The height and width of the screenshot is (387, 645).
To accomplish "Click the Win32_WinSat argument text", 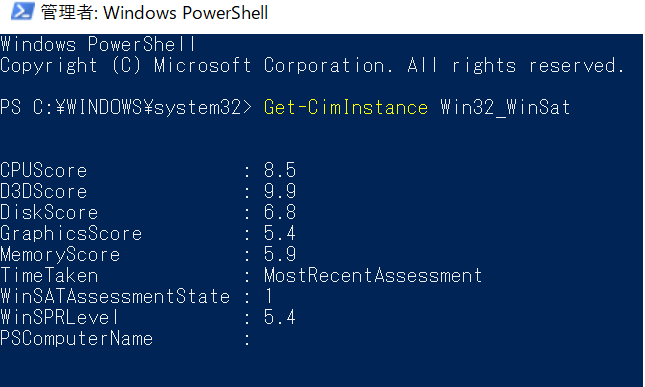I will tap(505, 108).
